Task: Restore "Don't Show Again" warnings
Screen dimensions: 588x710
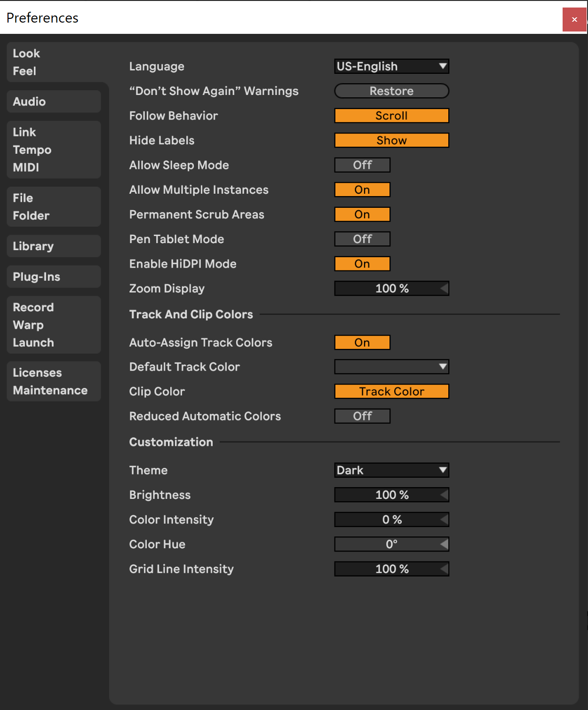Action: 391,91
